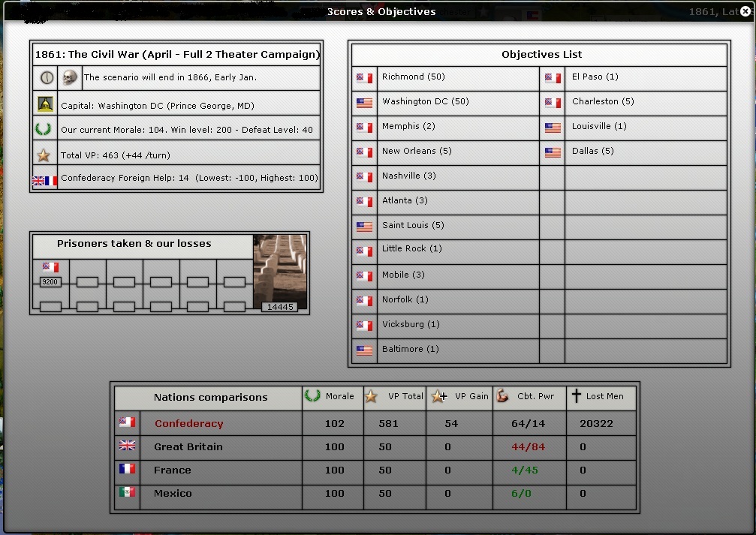Click the cross icon beside Lost Men
The height and width of the screenshot is (535, 756).
tap(577, 396)
